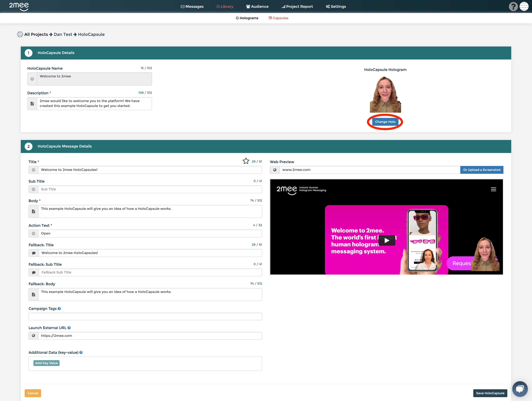Viewport: 532px width, 401px height.
Task: Play the video in web preview
Action: tap(387, 241)
